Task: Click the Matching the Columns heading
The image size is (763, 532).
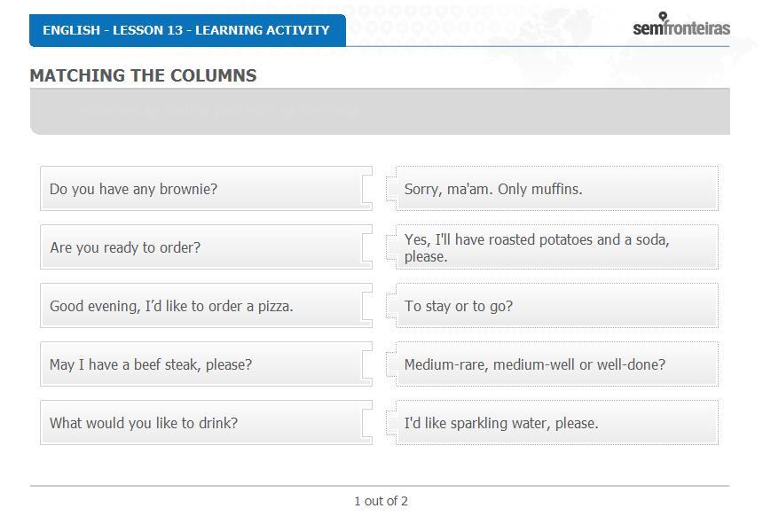Action: (143, 75)
